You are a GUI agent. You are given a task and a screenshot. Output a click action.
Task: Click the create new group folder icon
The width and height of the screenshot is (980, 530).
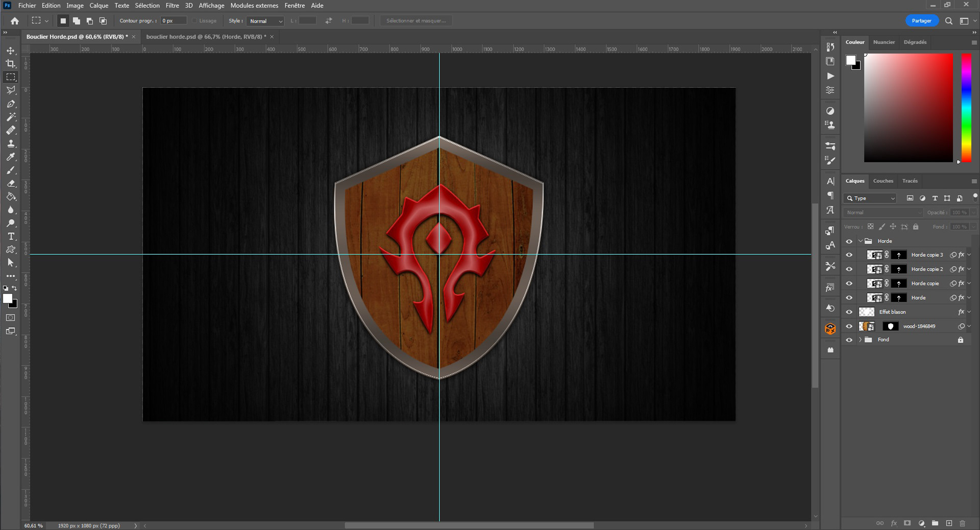coord(935,523)
